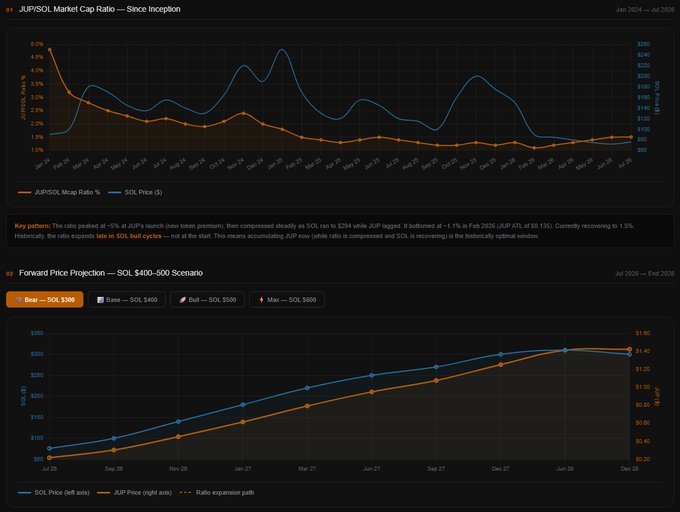Click the 'SOL ($)' vertical axis title

(23, 396)
